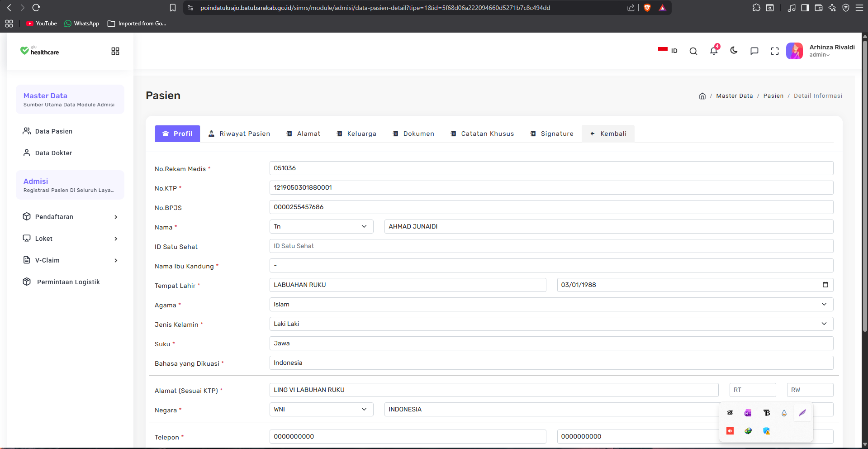Bookmark this page with the bookmark icon
The height and width of the screenshot is (449, 868).
click(x=173, y=8)
